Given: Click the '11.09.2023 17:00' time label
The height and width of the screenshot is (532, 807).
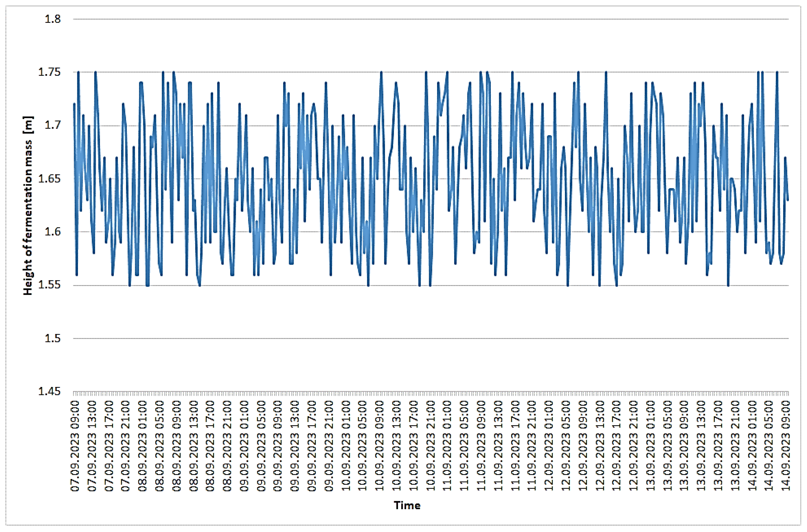Looking at the screenshot, I should click(515, 445).
